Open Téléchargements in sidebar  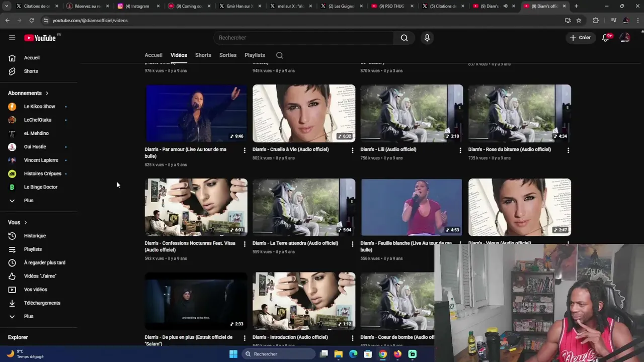(x=42, y=303)
